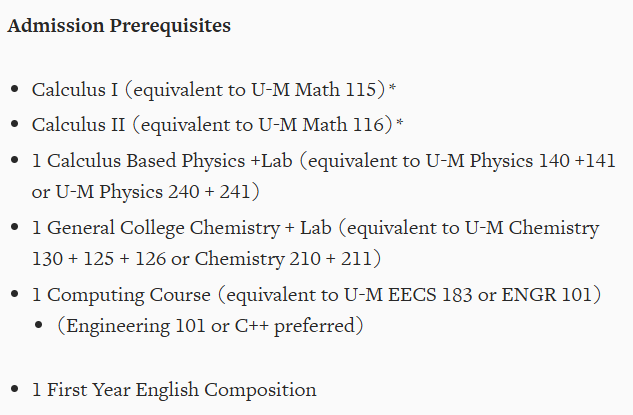Click the nested bullet before Engineering 101
633x415 pixels.
point(39,325)
